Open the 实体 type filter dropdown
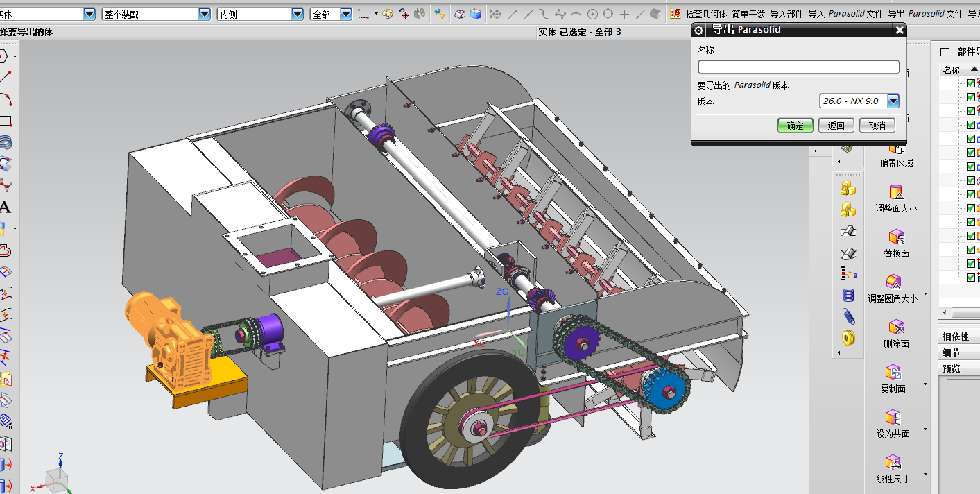Image resolution: width=980 pixels, height=494 pixels. 89,14
